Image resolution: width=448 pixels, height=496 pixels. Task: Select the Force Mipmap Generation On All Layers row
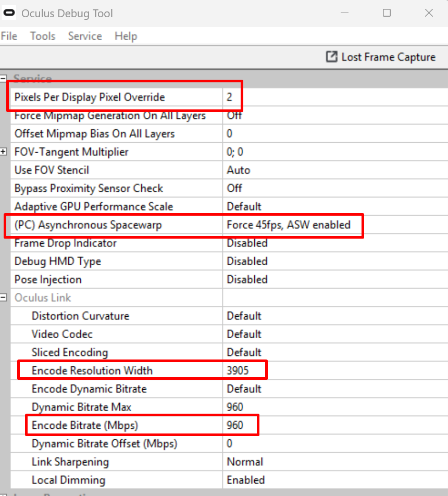[x=229, y=115]
